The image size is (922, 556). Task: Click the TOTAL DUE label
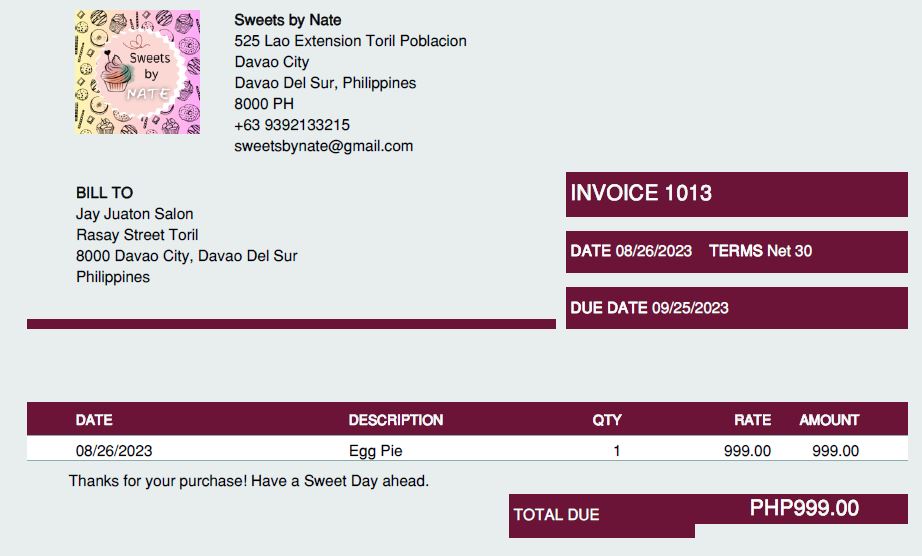click(x=556, y=515)
